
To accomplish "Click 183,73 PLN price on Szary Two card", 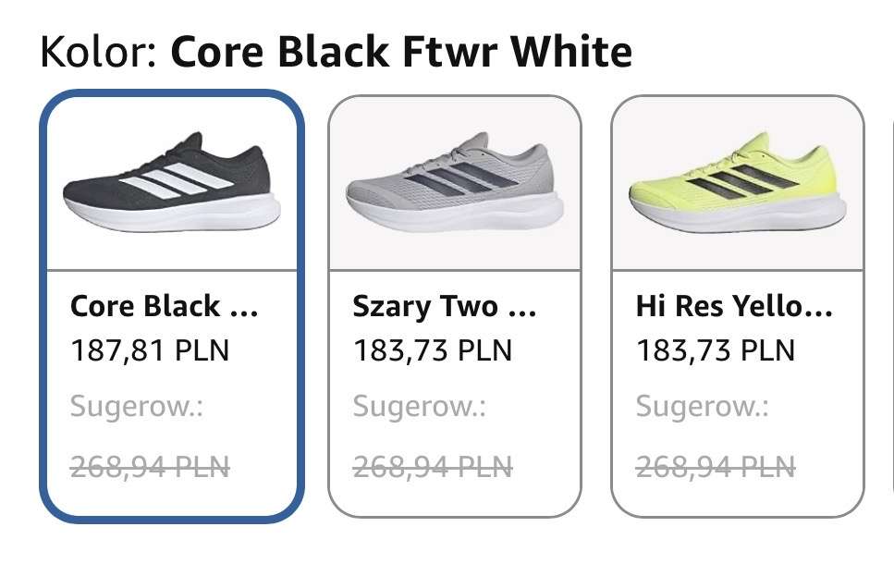I will tap(432, 350).
